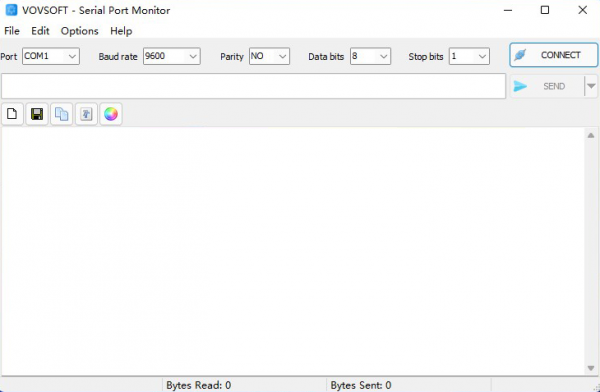Open the Options menu
Image resolution: width=600 pixels, height=392 pixels.
click(x=80, y=31)
